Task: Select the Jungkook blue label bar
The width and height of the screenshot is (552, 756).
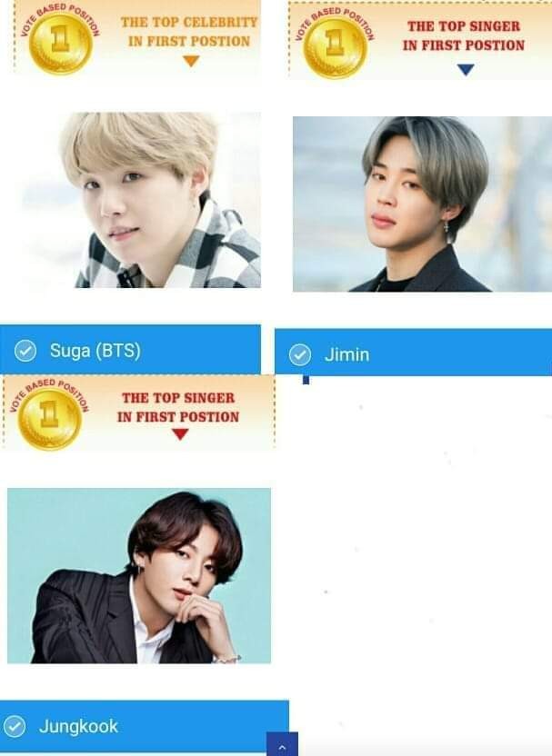Action: (x=145, y=726)
